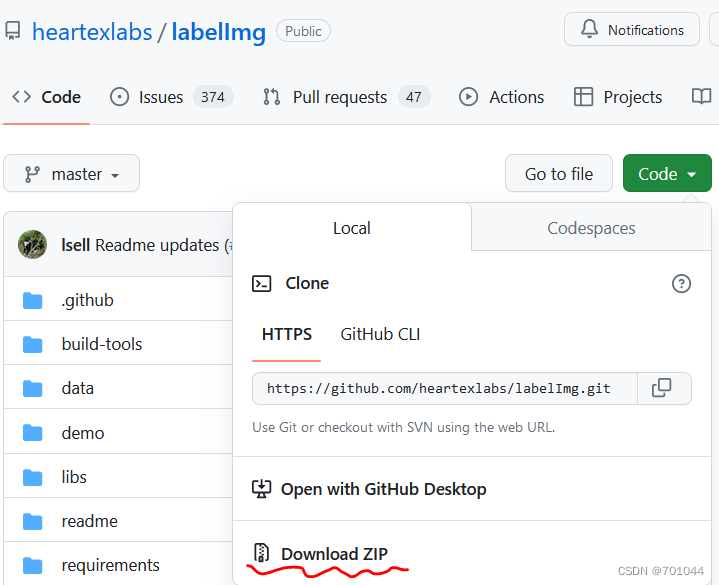Viewport: 719px width, 585px height.
Task: Open the lsell author avatar
Action: pos(32,244)
